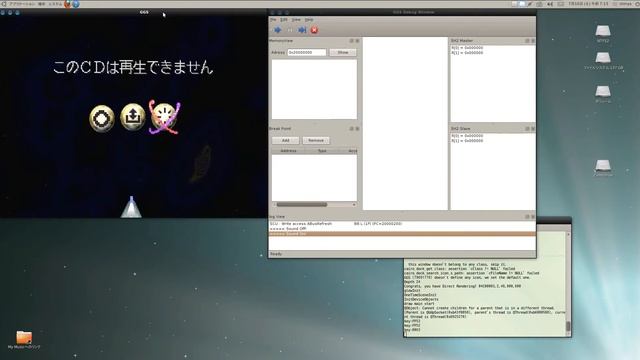This screenshot has width=640, height=360.
Task: Open the View menu in debug window
Action: [x=296, y=20]
